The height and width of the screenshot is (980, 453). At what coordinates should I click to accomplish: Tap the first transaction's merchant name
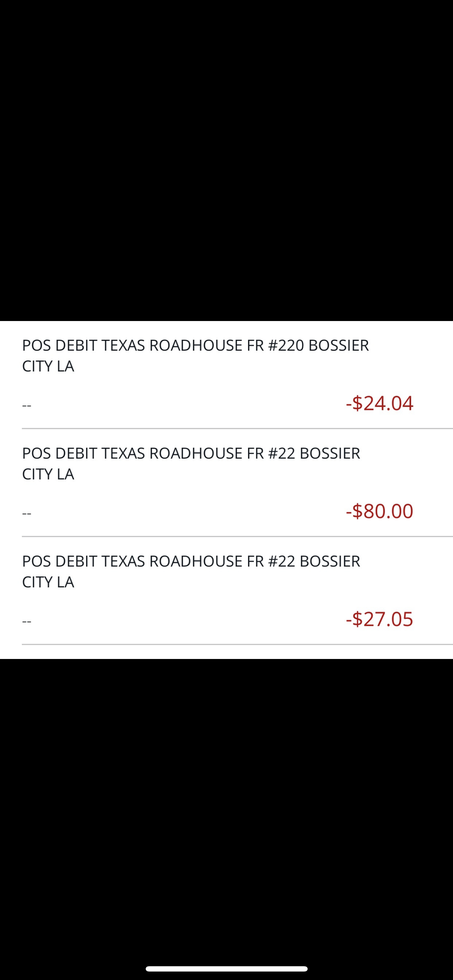pyautogui.click(x=195, y=346)
